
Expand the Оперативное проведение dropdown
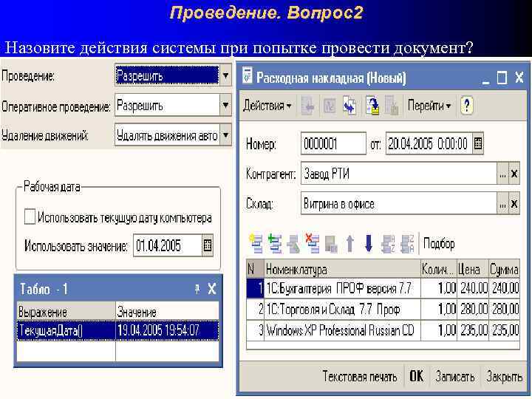(x=225, y=105)
